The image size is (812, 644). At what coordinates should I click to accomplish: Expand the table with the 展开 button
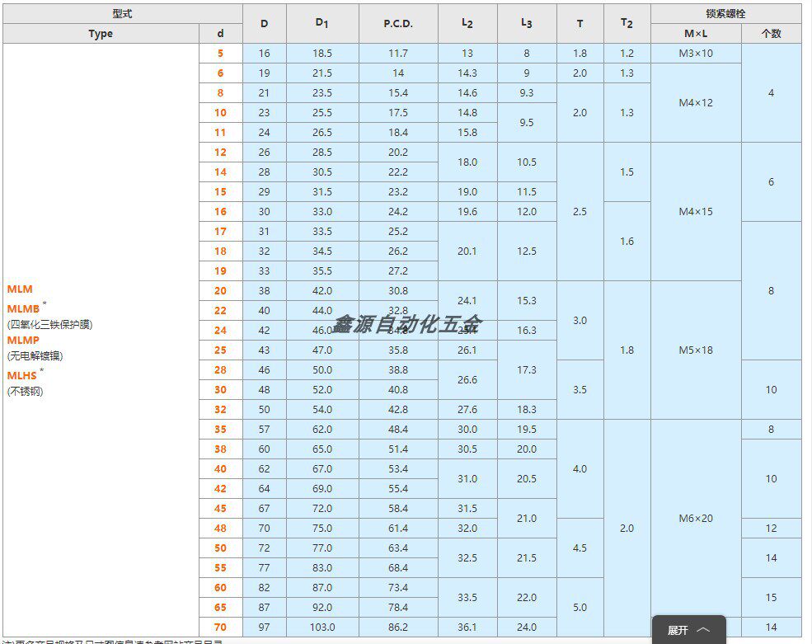[x=688, y=629]
